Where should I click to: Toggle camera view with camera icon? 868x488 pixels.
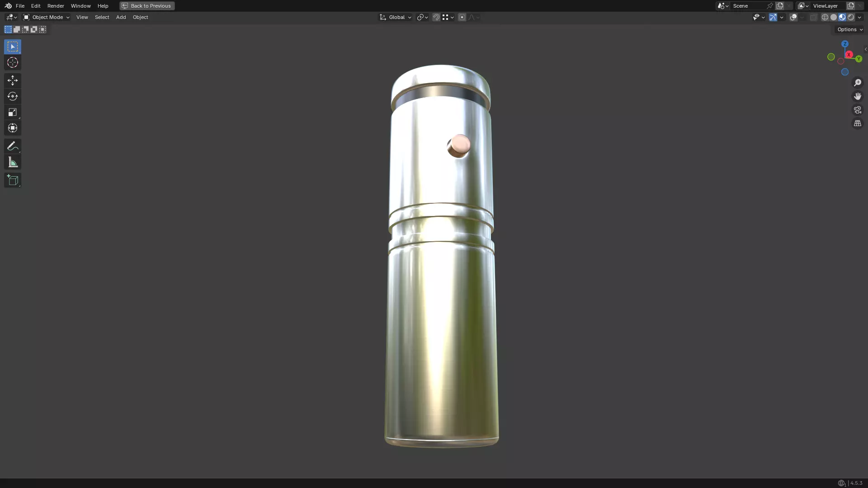(858, 110)
